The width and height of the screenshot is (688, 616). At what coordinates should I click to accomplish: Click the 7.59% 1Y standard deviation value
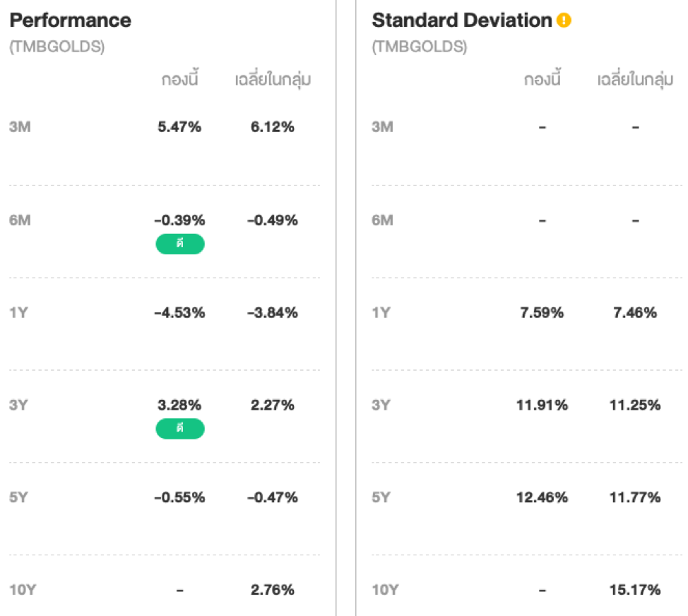tap(542, 312)
